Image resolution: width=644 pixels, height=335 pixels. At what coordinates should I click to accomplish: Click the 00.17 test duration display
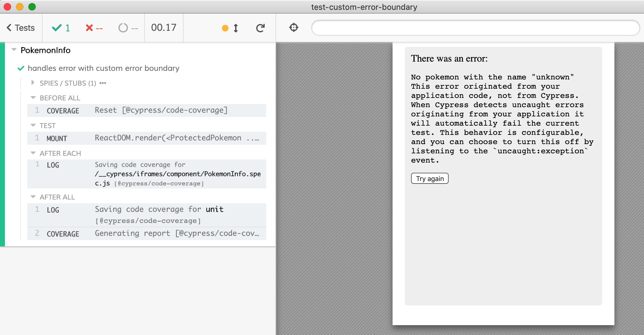(164, 27)
